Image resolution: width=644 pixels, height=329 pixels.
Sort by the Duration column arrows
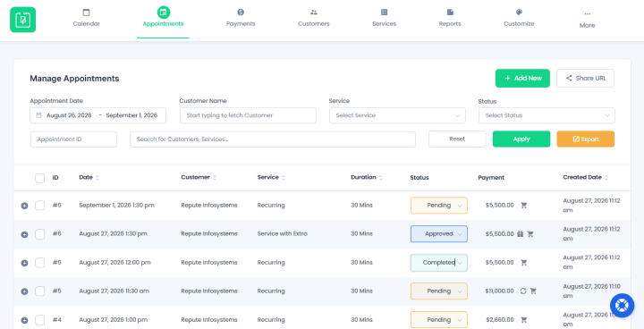click(380, 177)
